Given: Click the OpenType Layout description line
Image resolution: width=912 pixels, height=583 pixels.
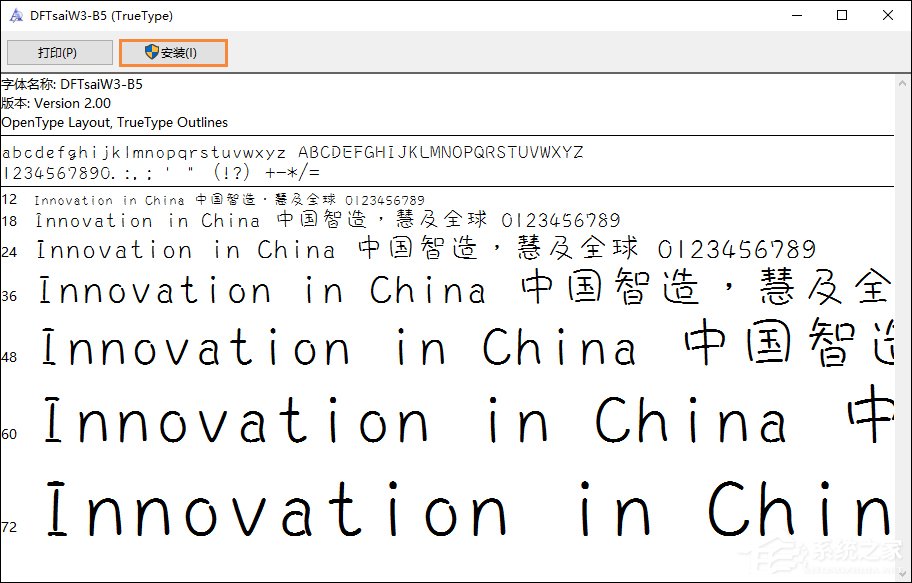Looking at the screenshot, I should [114, 122].
